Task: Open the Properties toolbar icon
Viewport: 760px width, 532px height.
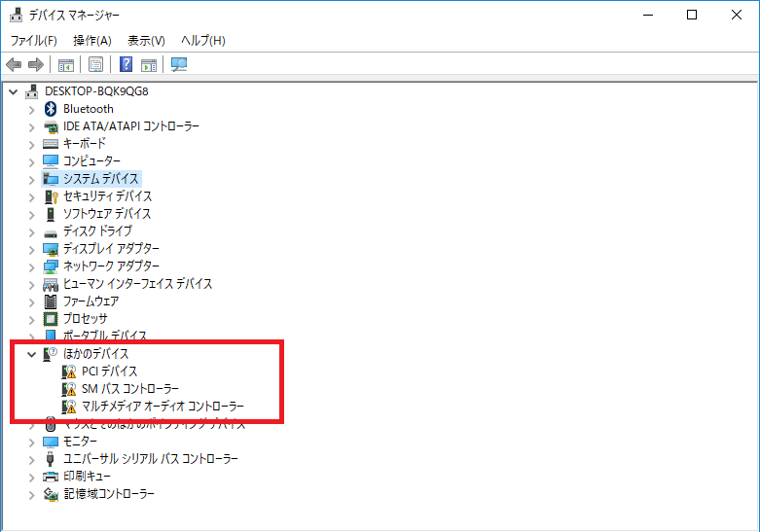Action: (96, 65)
